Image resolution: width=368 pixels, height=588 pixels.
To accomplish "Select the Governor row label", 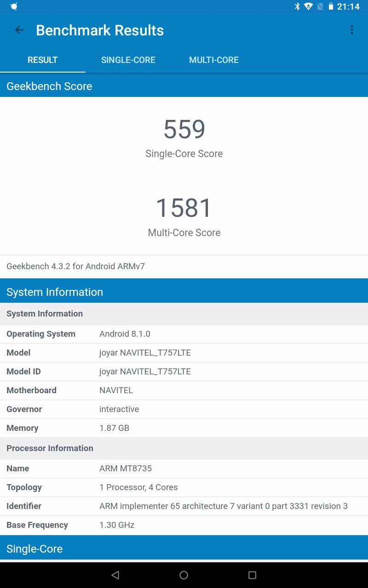I will [x=24, y=409].
